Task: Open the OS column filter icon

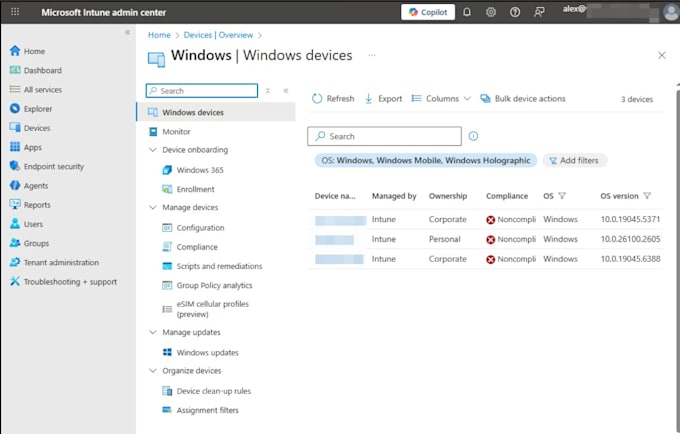Action: point(562,196)
